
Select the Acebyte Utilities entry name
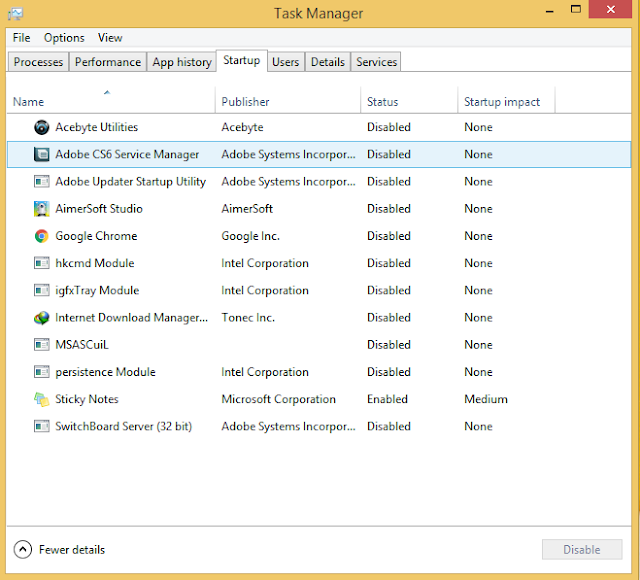97,127
